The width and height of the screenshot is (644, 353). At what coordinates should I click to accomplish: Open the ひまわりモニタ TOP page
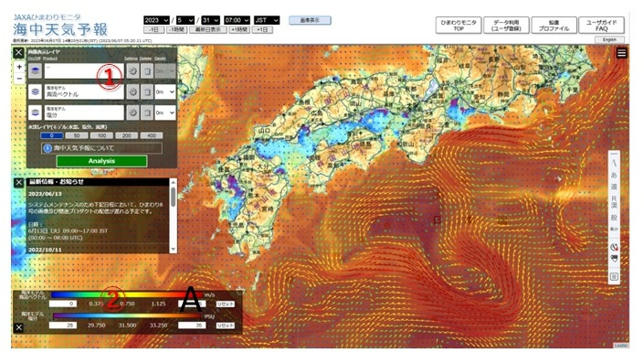pyautogui.click(x=459, y=26)
